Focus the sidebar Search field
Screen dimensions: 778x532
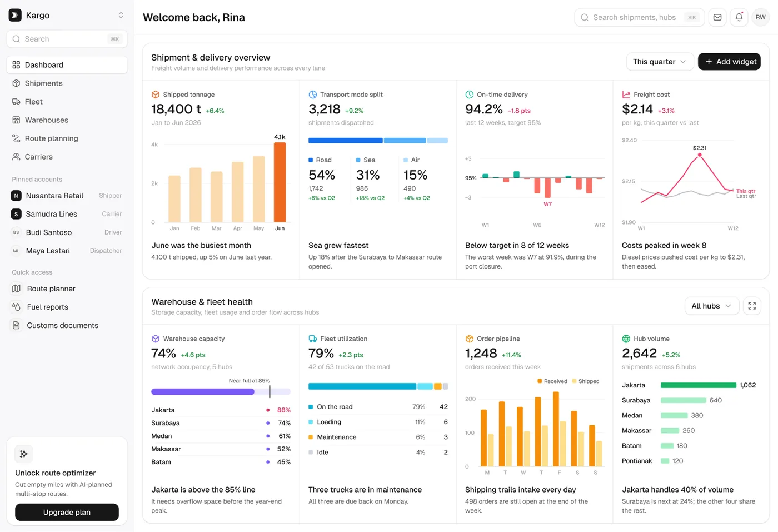coord(67,39)
